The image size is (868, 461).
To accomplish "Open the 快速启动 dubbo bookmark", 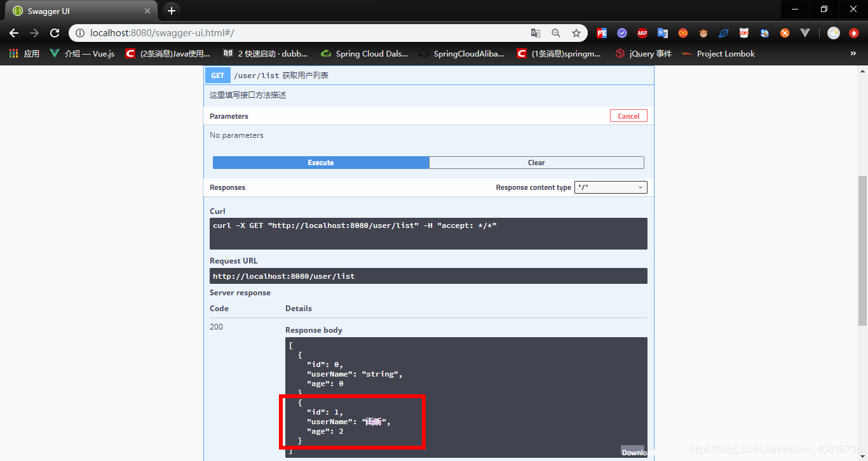I will [266, 54].
